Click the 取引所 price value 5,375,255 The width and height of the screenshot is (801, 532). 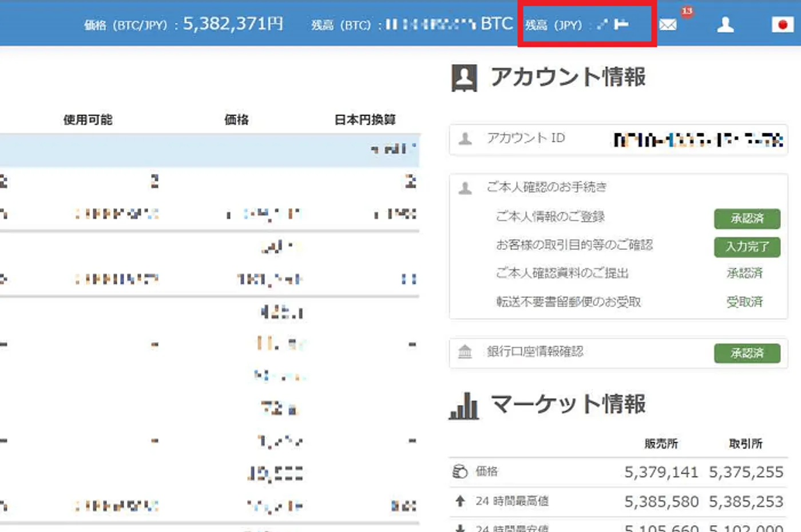(746, 472)
